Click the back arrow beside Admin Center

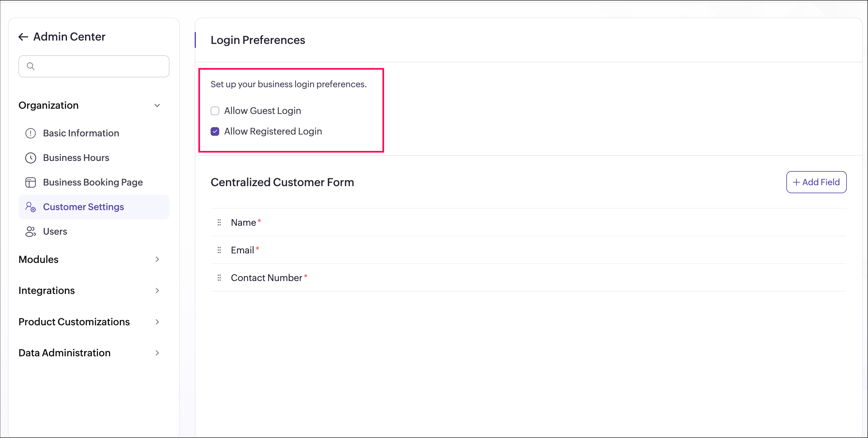click(23, 37)
